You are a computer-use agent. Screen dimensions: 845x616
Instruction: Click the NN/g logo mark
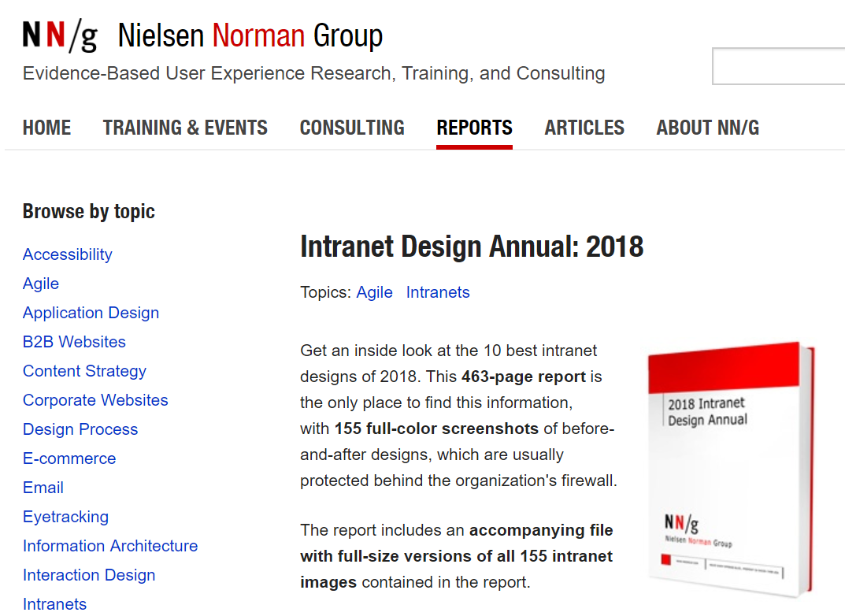[x=60, y=35]
